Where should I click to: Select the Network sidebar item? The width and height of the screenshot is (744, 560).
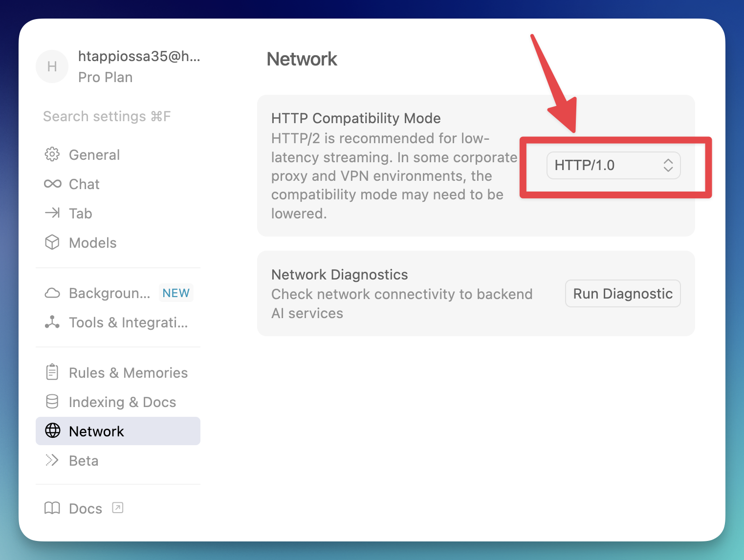click(x=118, y=431)
